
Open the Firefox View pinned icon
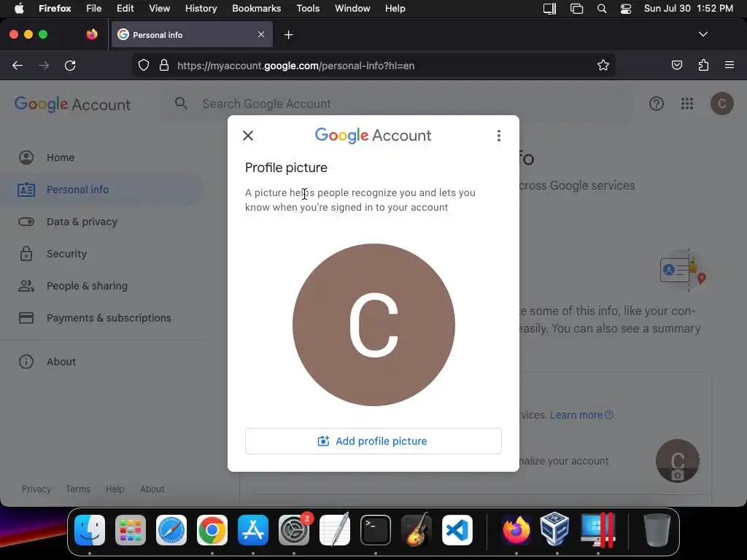(91, 34)
